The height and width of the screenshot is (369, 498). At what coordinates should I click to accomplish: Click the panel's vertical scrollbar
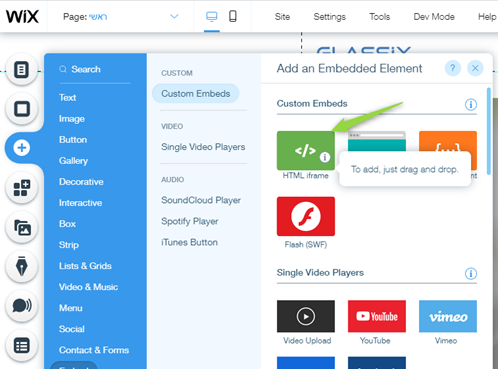coord(489,131)
